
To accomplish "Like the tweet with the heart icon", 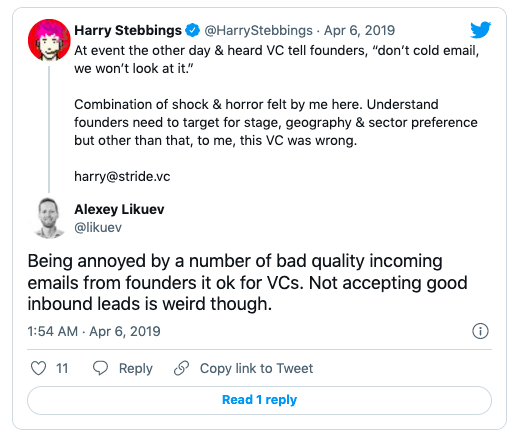I will click(38, 368).
